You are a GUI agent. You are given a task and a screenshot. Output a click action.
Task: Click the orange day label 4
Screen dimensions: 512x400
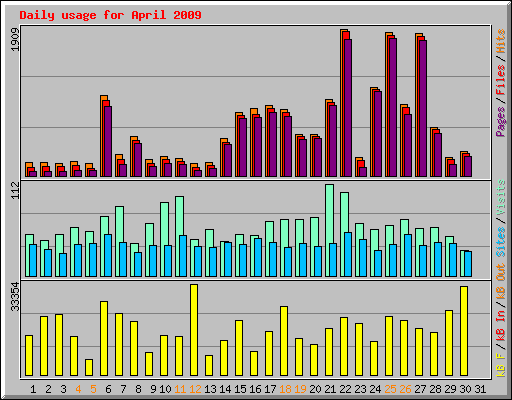[x=78, y=389]
